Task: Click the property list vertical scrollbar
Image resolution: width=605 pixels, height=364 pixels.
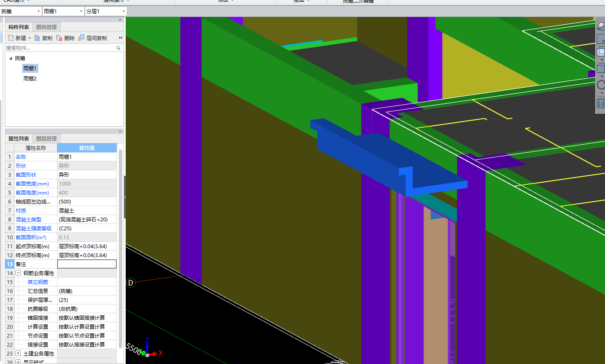Action: tap(121, 249)
